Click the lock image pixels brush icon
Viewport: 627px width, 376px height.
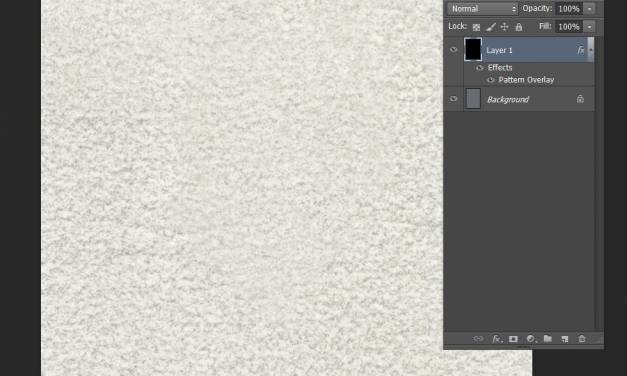click(x=491, y=27)
